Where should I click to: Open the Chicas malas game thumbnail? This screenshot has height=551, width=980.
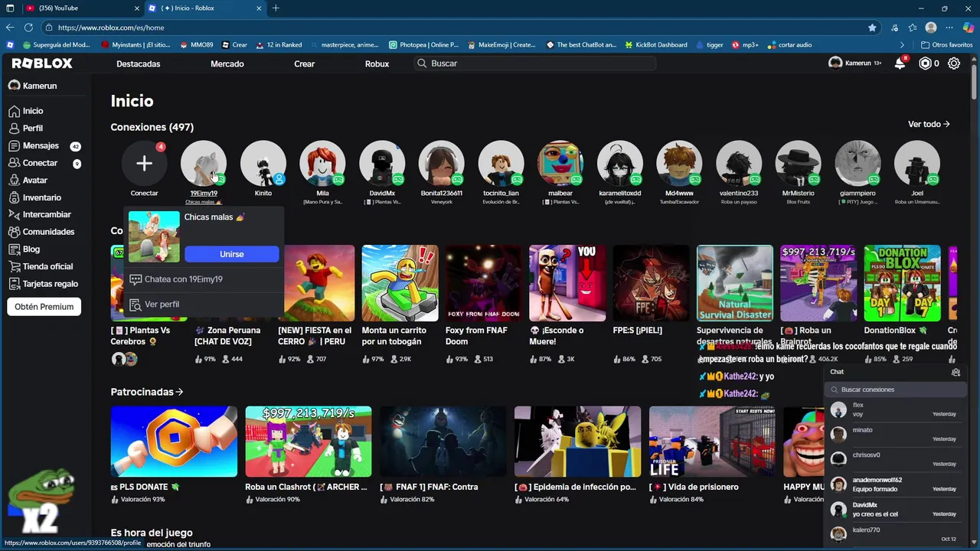tap(154, 237)
